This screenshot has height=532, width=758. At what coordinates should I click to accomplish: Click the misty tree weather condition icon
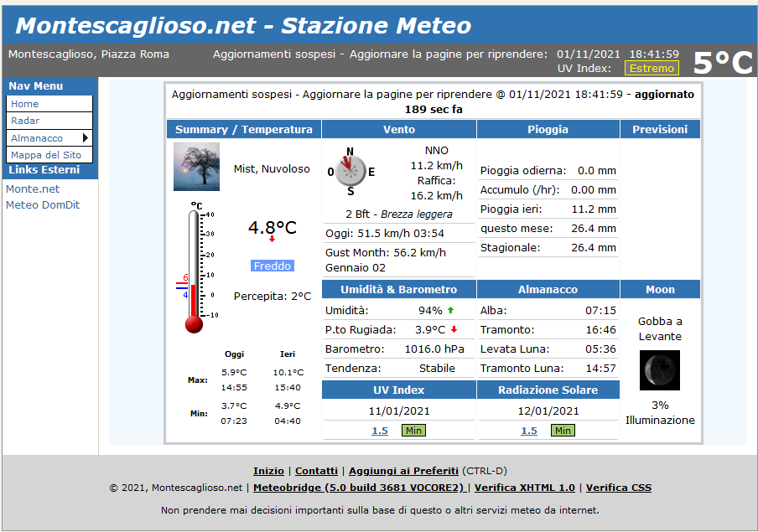[196, 167]
